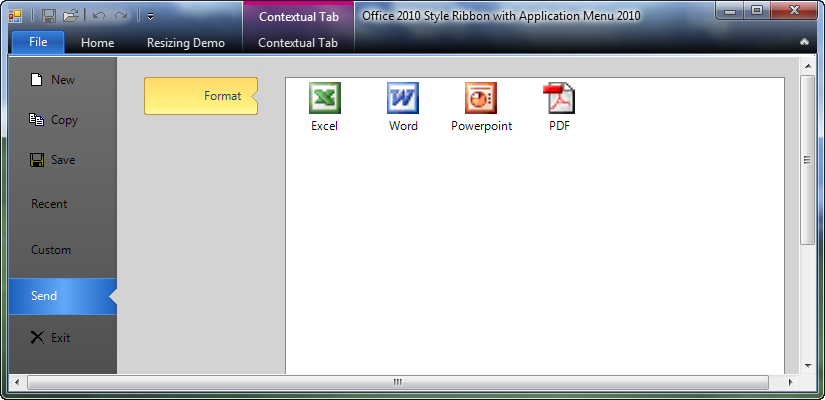825x400 pixels.
Task: Select the Format button in Send panel
Action: click(201, 96)
